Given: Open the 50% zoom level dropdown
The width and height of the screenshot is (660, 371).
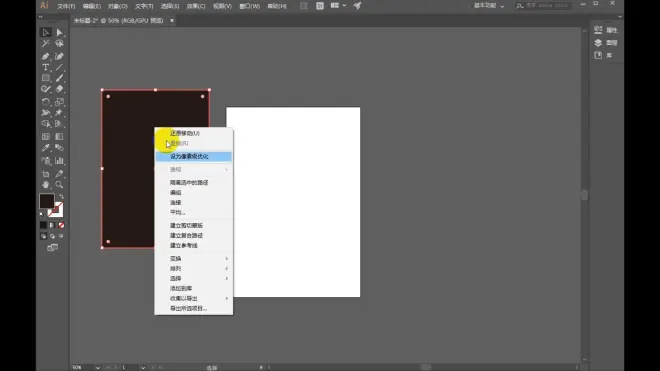Looking at the screenshot, I should click(x=98, y=368).
